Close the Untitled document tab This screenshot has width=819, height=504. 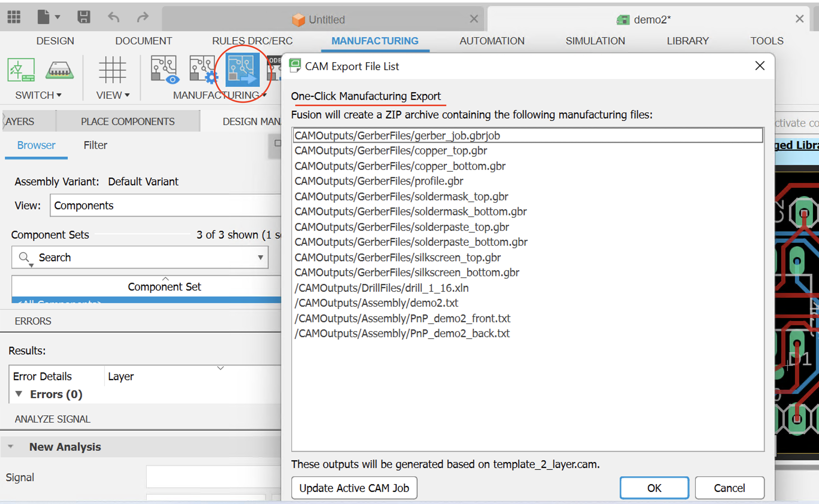coord(474,19)
